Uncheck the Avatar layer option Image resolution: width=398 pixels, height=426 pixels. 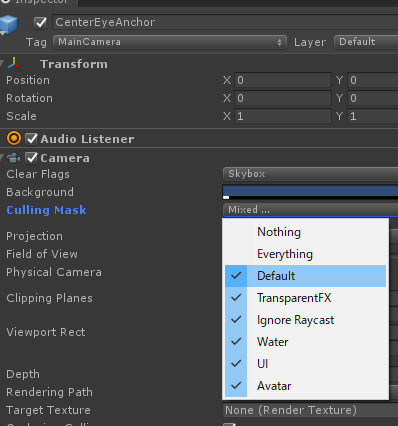pos(305,386)
